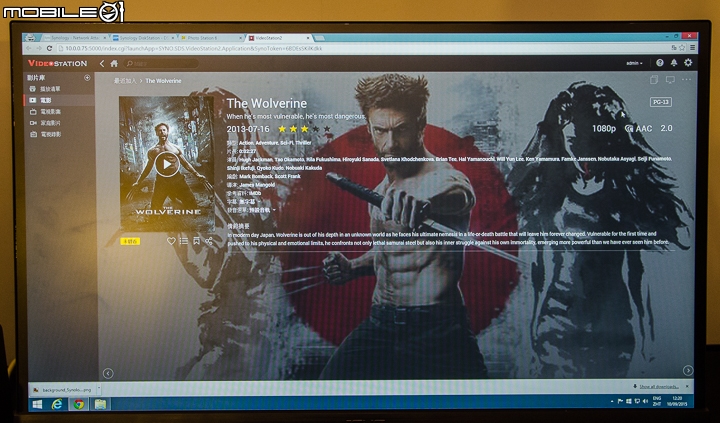Image resolution: width=720 pixels, height=423 pixels.
Task: Select the VideoStation2 browser tab
Action: (278, 38)
